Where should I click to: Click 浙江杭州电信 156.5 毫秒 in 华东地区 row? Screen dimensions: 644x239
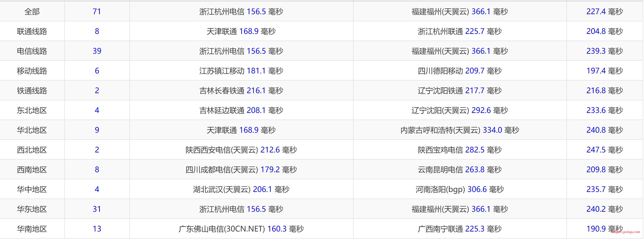[241, 209]
